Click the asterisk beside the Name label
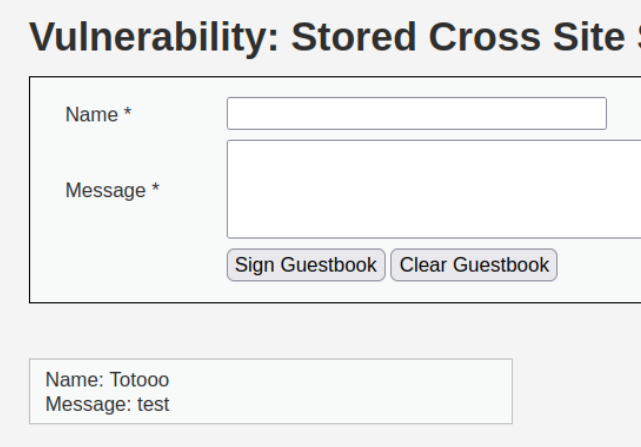Image resolution: width=641 pixels, height=447 pixels. (x=128, y=114)
